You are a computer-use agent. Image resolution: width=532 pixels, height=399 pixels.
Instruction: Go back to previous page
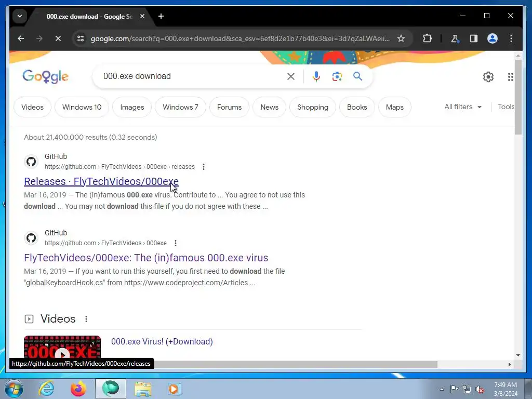pos(21,38)
